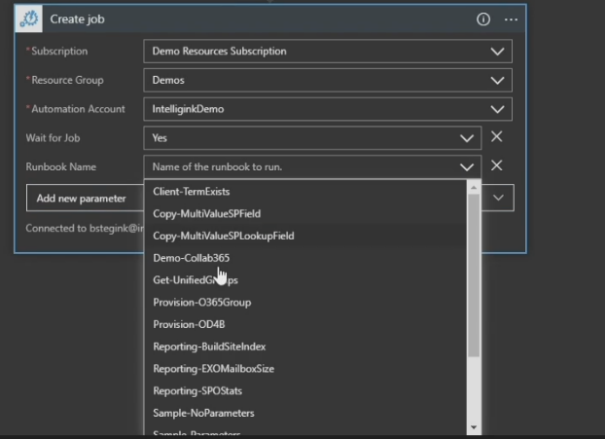Select Provision-OD4B runbook
This screenshot has height=439, width=605.
(305, 324)
